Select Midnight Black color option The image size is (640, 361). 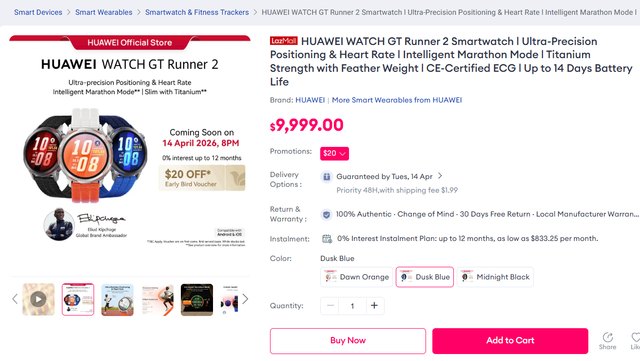click(x=495, y=277)
